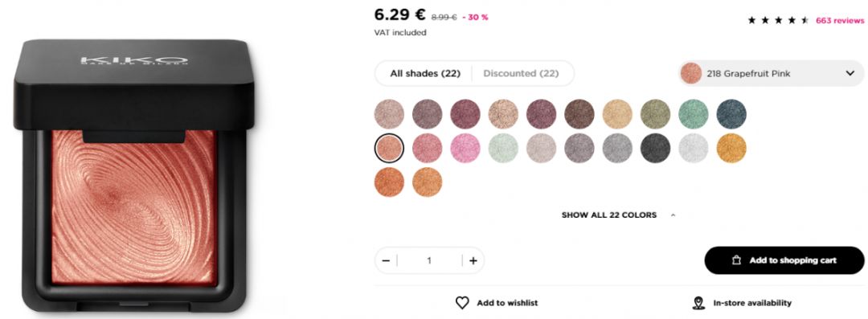
Task: Select the golden yellow shade swatch
Action: [731, 149]
